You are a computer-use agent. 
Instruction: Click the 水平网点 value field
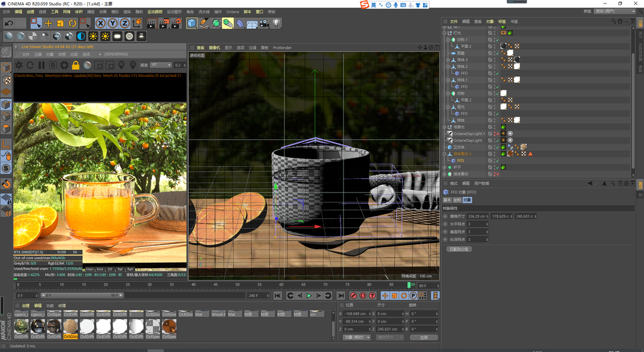[478, 224]
